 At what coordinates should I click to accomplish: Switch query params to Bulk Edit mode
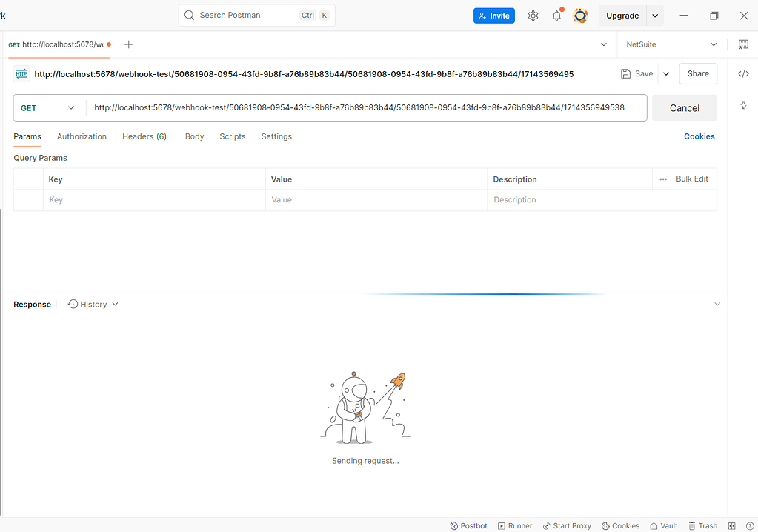point(691,179)
